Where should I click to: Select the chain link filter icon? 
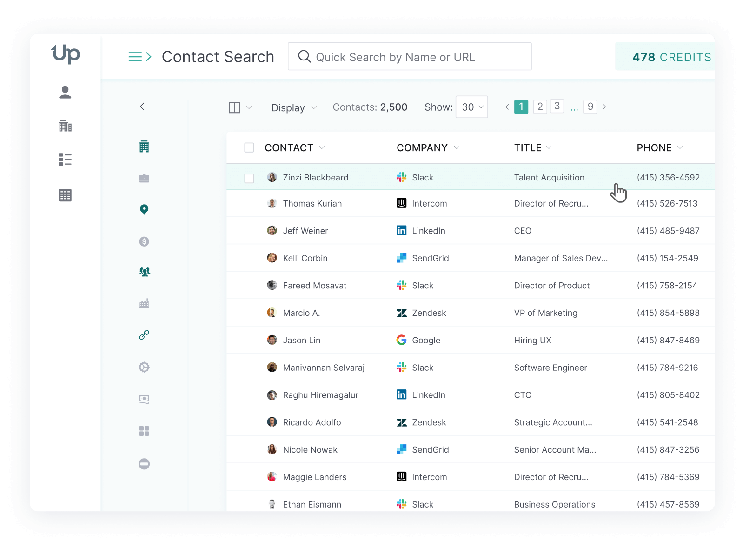[144, 335]
